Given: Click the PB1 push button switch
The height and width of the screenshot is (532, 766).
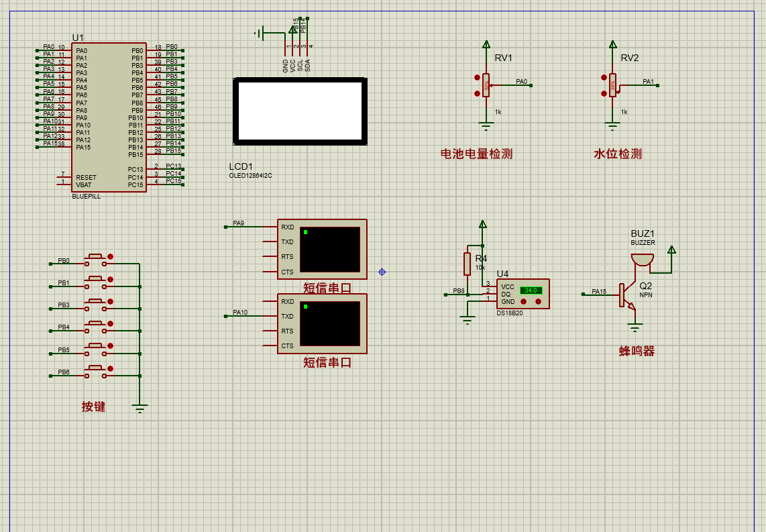Looking at the screenshot, I should [x=95, y=282].
